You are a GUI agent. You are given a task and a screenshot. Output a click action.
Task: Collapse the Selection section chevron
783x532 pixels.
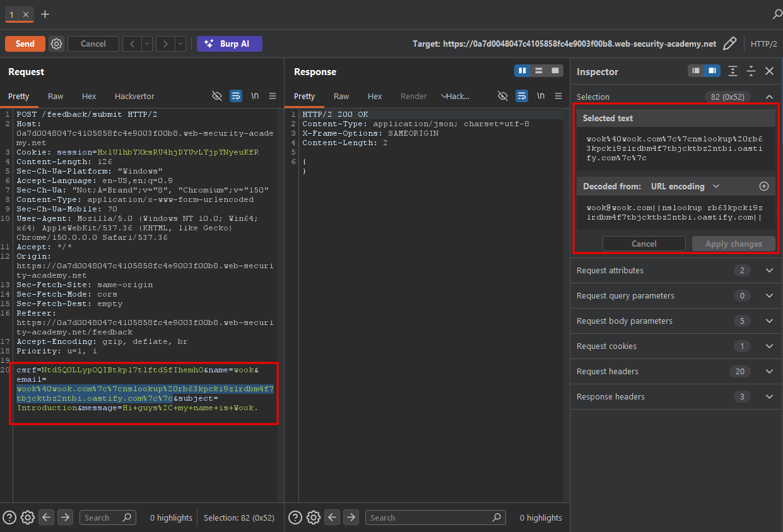pyautogui.click(x=769, y=97)
